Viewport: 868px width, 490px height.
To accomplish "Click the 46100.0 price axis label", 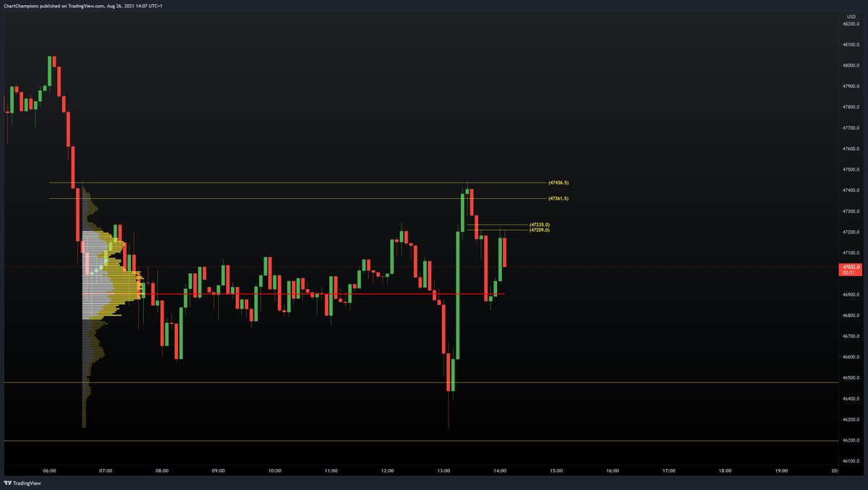I will (850, 461).
